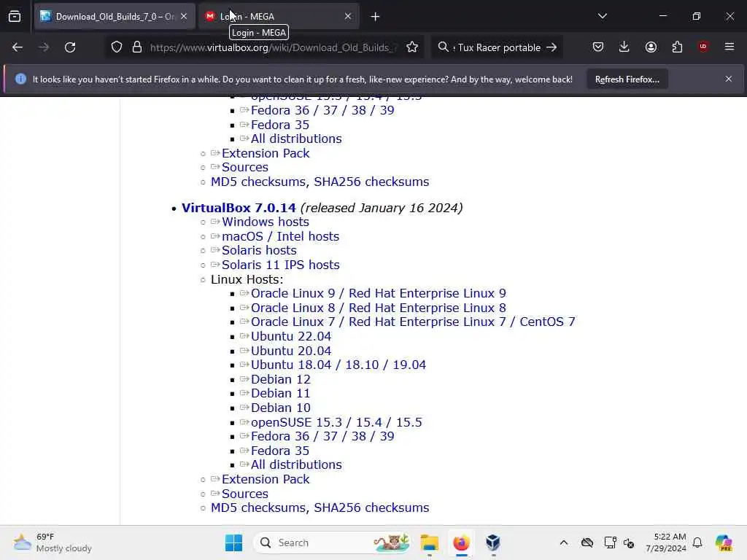The height and width of the screenshot is (560, 747).
Task: Open Firefox tab overview icon
Action: [x=15, y=17]
